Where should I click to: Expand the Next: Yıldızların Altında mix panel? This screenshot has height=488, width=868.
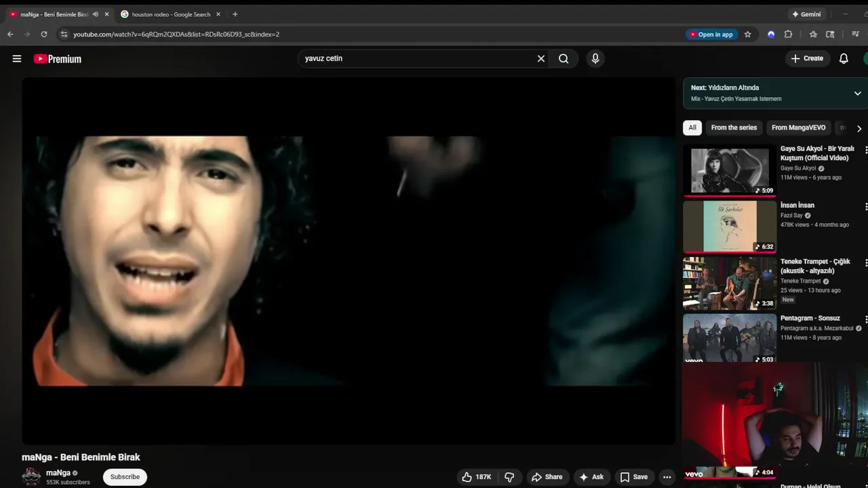857,94
